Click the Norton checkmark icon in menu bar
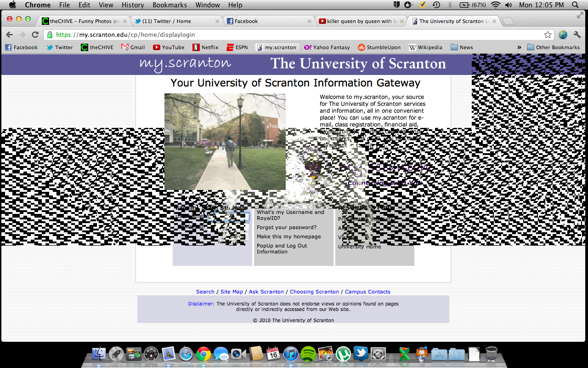 pyautogui.click(x=423, y=5)
